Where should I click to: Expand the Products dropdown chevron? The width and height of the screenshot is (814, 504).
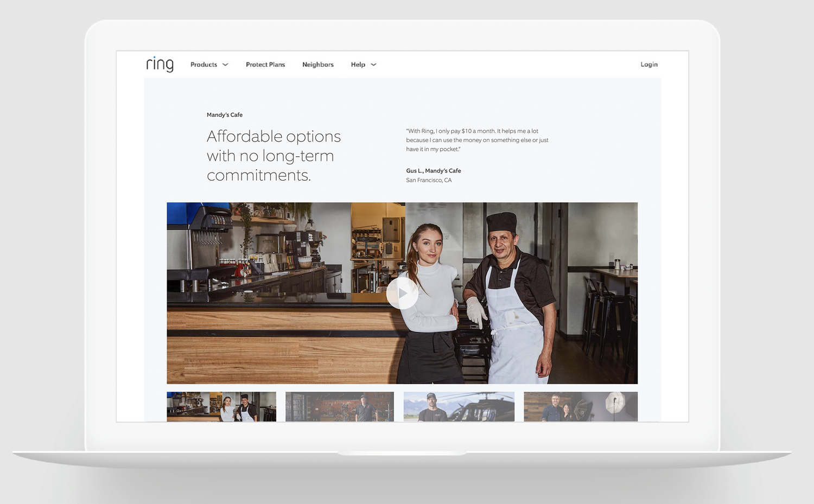pos(225,65)
